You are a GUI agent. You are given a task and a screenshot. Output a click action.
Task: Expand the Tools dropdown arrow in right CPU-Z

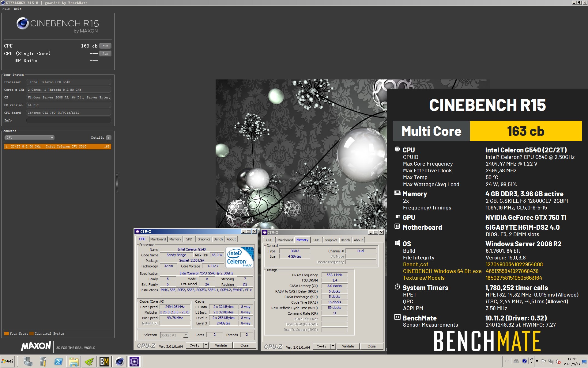[x=333, y=346]
